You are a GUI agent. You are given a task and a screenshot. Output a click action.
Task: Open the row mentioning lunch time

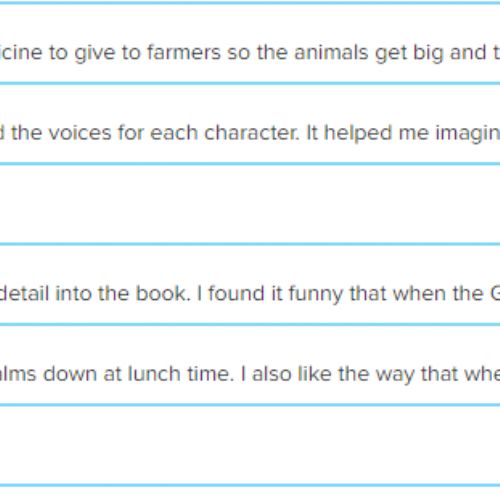click(x=250, y=365)
